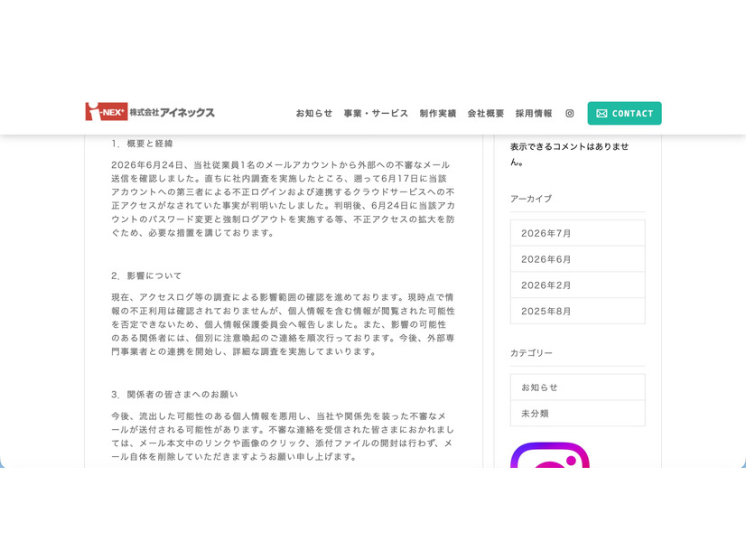Click the 株式会社アイネックス company name
This screenshot has width=746, height=560.
tap(173, 112)
